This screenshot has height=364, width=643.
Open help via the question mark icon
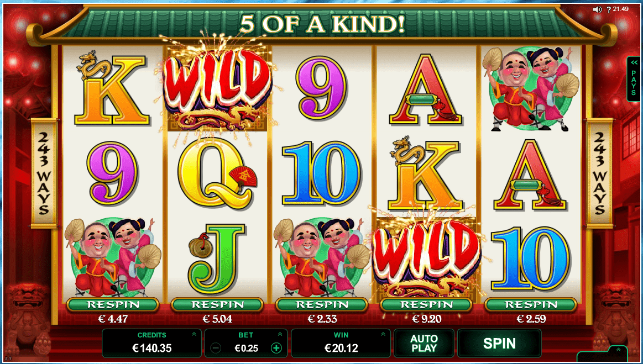(609, 9)
